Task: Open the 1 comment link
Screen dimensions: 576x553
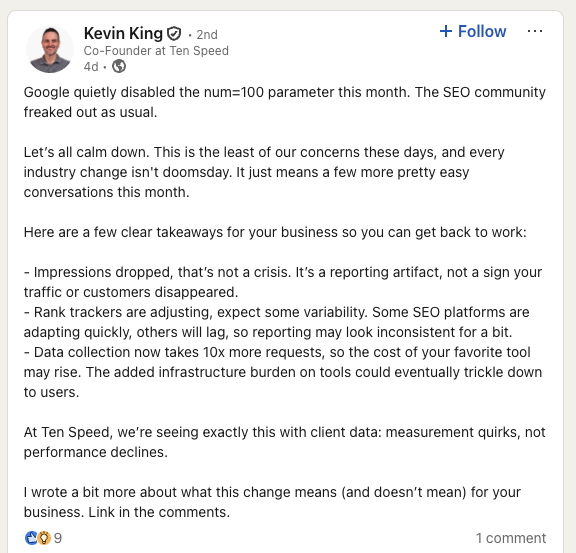Action: click(x=511, y=538)
